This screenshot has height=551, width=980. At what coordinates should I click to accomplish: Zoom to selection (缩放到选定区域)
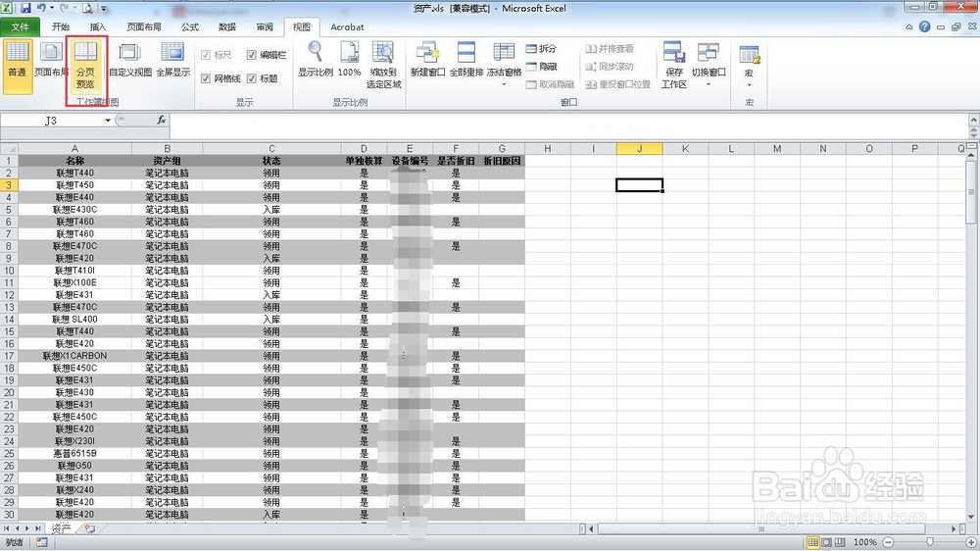pos(383,65)
